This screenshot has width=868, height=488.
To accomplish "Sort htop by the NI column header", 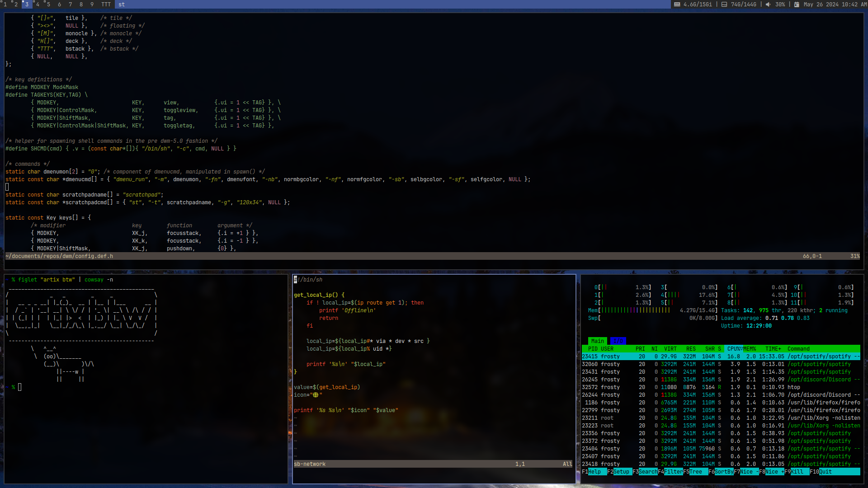I will point(654,349).
